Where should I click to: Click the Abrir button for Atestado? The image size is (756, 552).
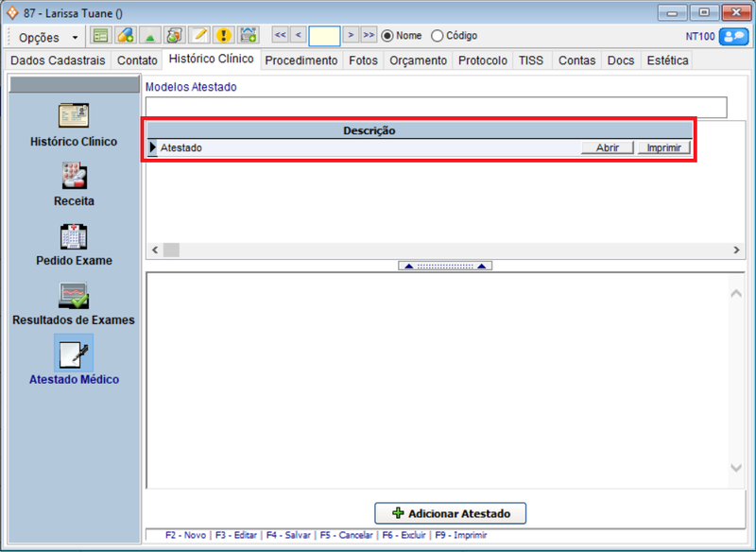click(607, 147)
